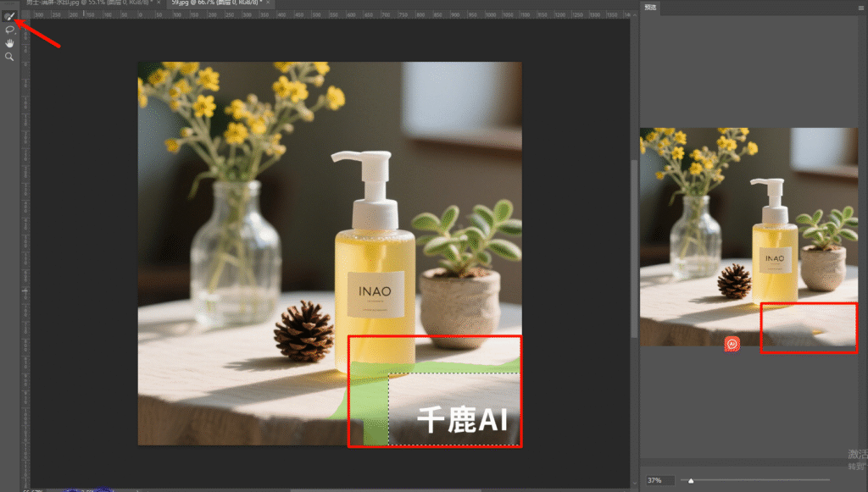Click the red AI assistant icon
This screenshot has height=492, width=868.
pos(732,344)
